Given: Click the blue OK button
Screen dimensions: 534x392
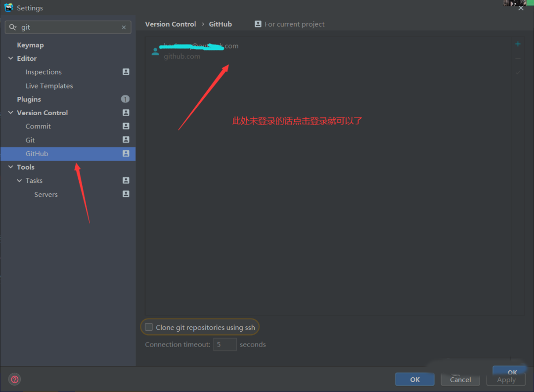Looking at the screenshot, I should 414,380.
